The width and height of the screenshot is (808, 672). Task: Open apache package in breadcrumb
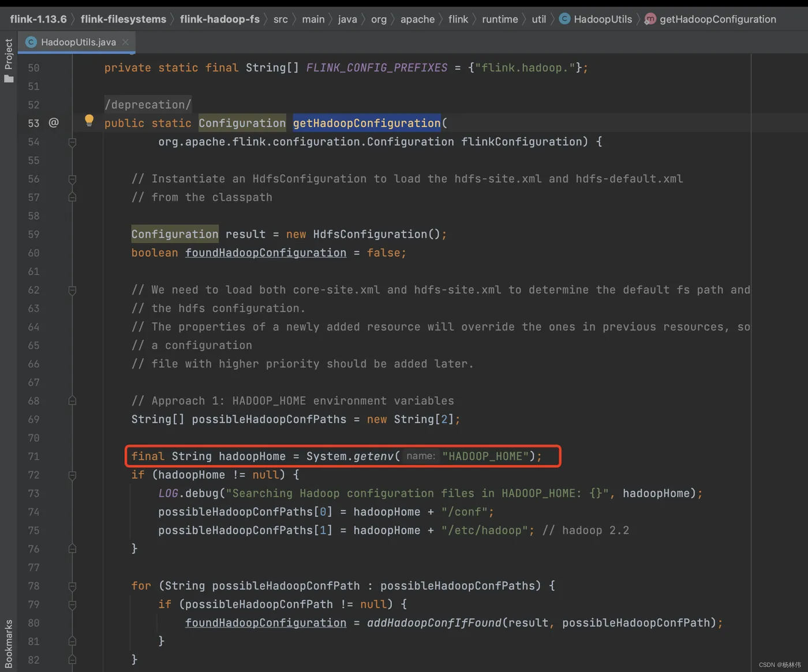[417, 19]
